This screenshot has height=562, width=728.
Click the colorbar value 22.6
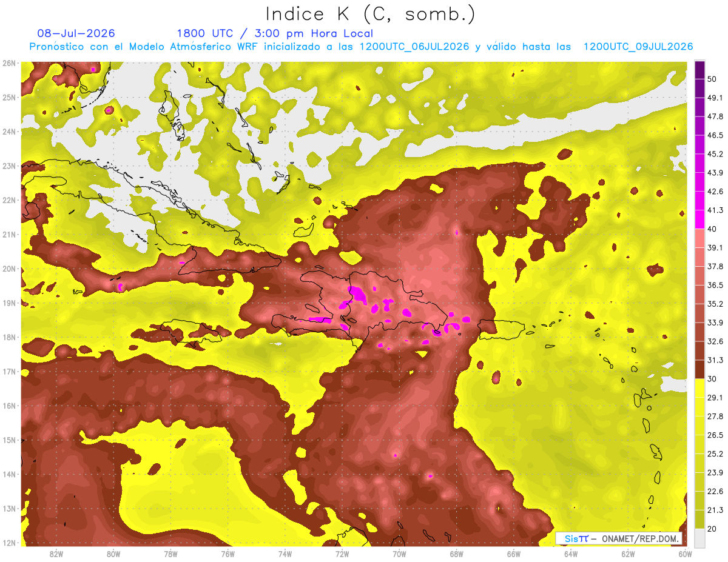(x=716, y=491)
